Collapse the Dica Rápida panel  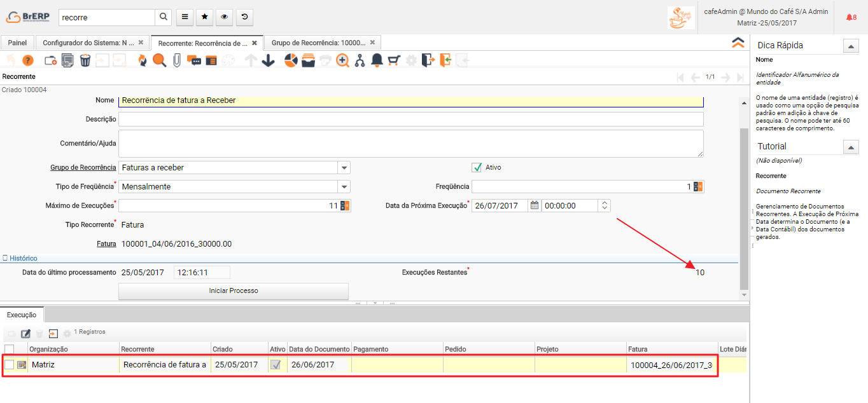tap(851, 46)
